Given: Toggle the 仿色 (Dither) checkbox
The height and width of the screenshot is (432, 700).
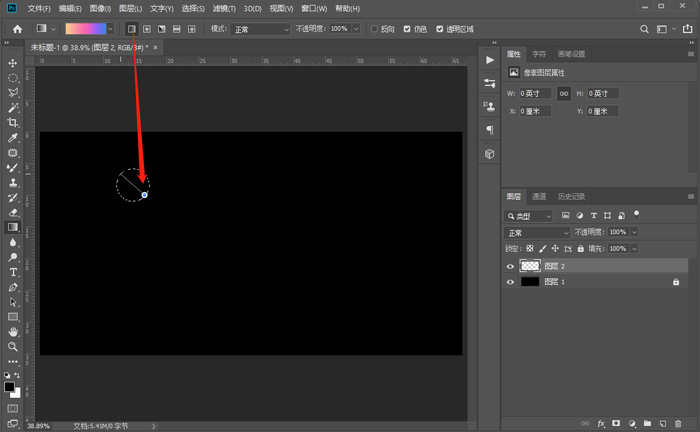Looking at the screenshot, I should point(407,29).
